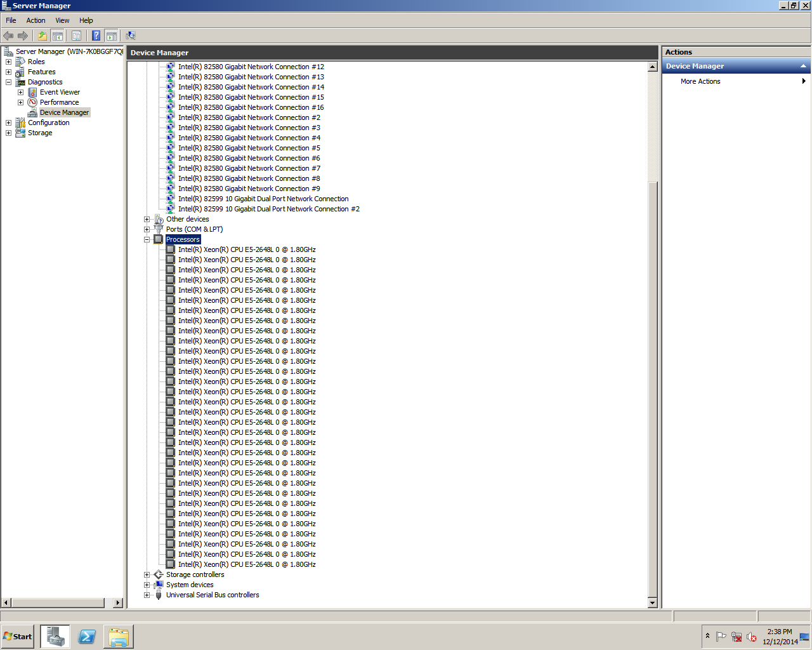Click the Diagnostics node icon
The height and width of the screenshot is (650, 812).
coord(20,82)
